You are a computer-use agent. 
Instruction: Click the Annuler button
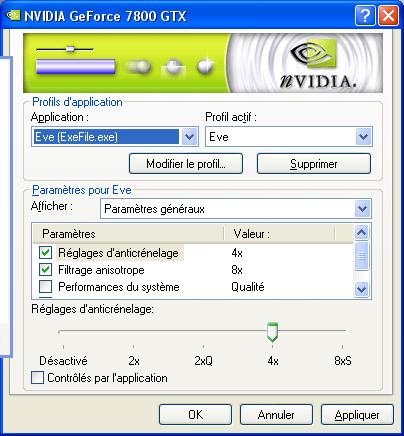pos(276,415)
